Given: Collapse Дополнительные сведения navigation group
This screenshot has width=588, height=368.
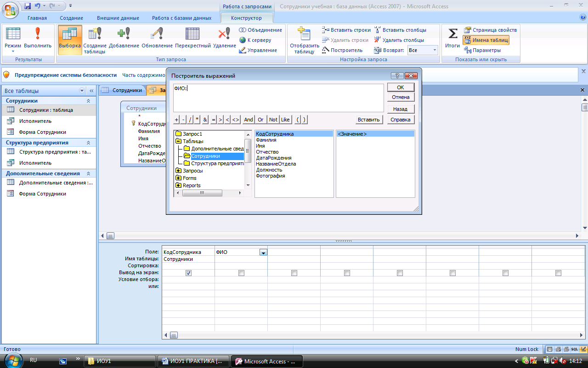Looking at the screenshot, I should coord(88,173).
